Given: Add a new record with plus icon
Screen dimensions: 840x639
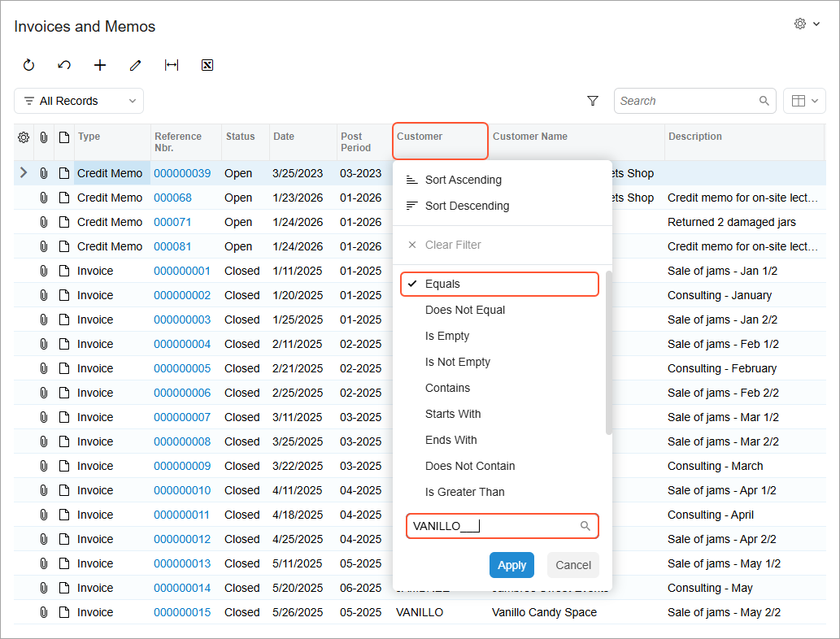Looking at the screenshot, I should click(100, 65).
